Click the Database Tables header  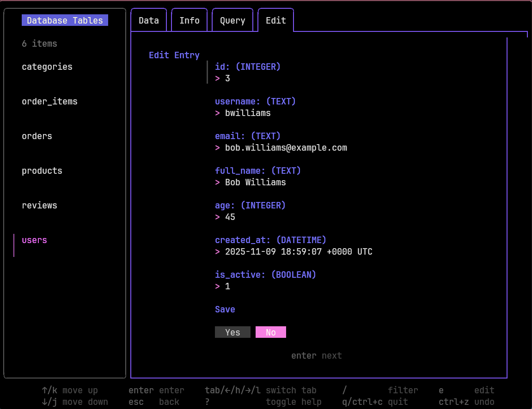(65, 20)
